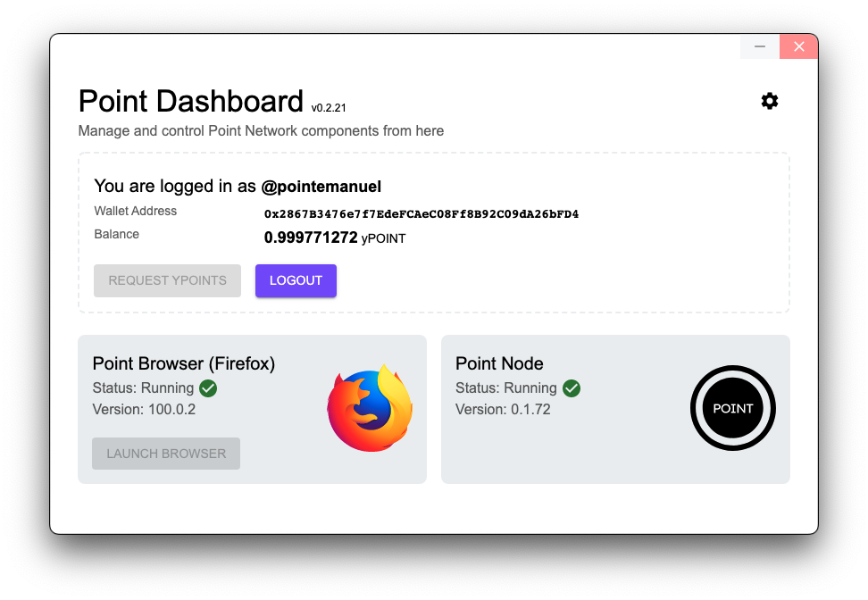Viewport: 868px width, 600px height.
Task: Click the LAUNCH BROWSER button
Action: tap(166, 454)
